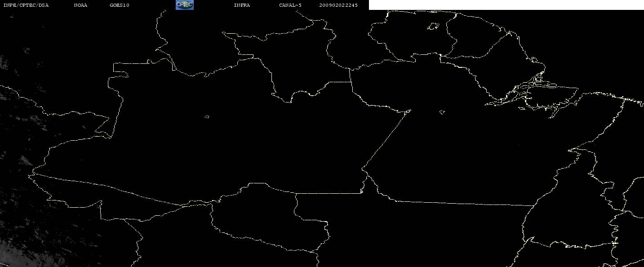Click the long straight horizontal border, lower right
Viewport: 644px width, 267px height.
pos(463,203)
